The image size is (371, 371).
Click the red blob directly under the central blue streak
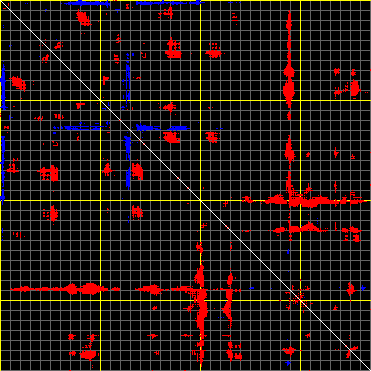coord(171,137)
